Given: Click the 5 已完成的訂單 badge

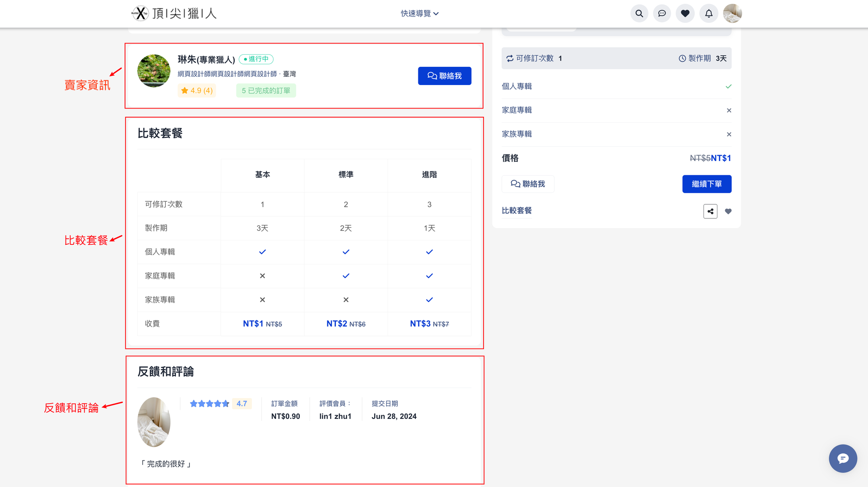Looking at the screenshot, I should pos(266,91).
